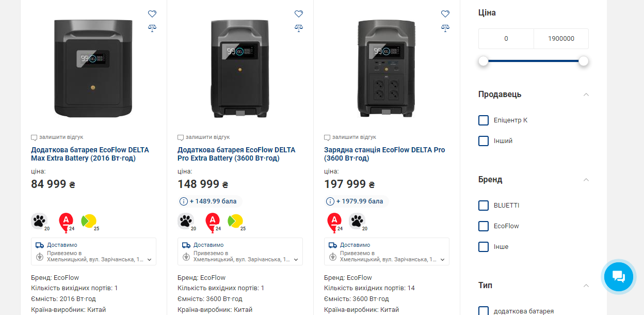Click the minimum price input field
The image size is (644, 315).
(506, 39)
